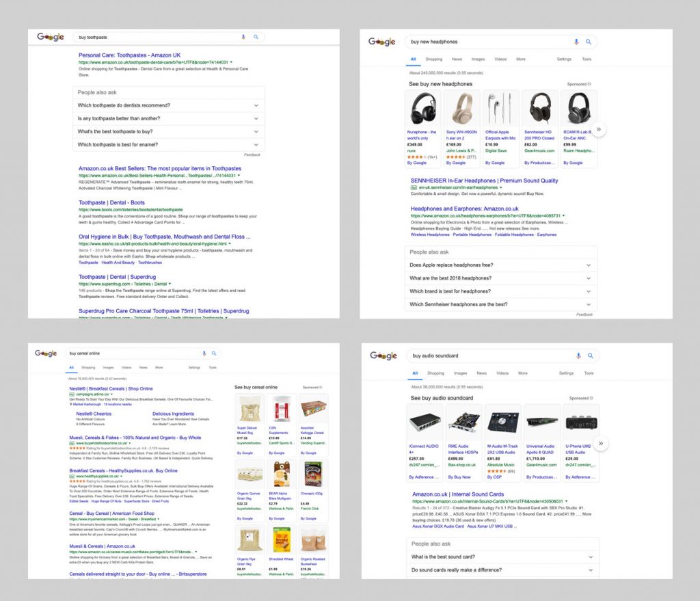700x601 pixels.
Task: Click the Google logo on the toothpaste results page
Action: 51,37
